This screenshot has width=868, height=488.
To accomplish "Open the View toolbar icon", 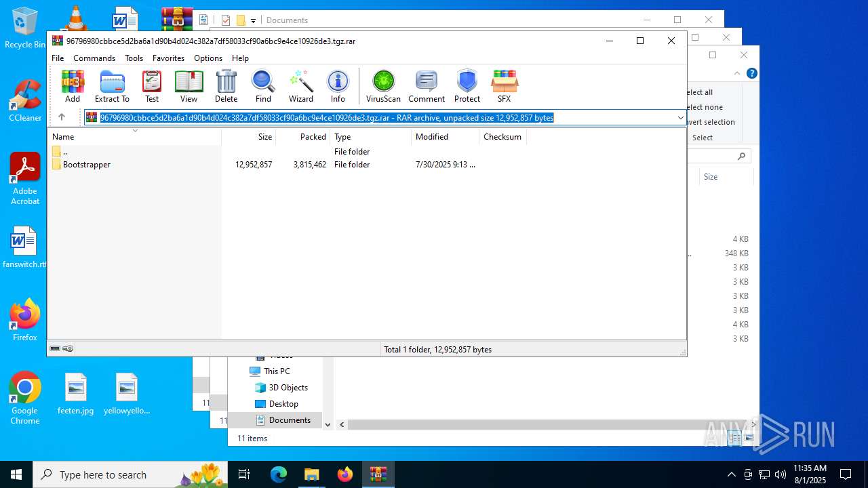I will 189,86.
